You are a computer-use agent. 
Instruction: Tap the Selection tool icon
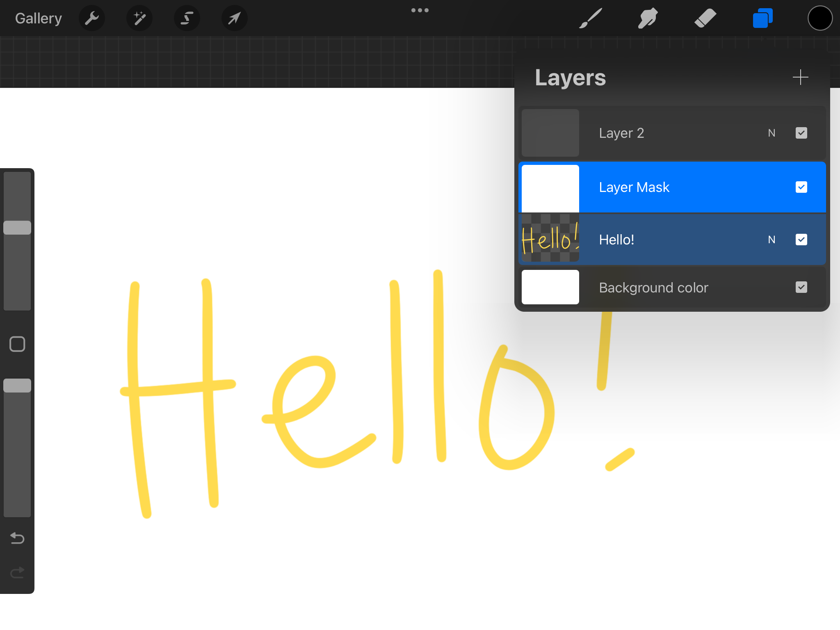click(x=187, y=18)
